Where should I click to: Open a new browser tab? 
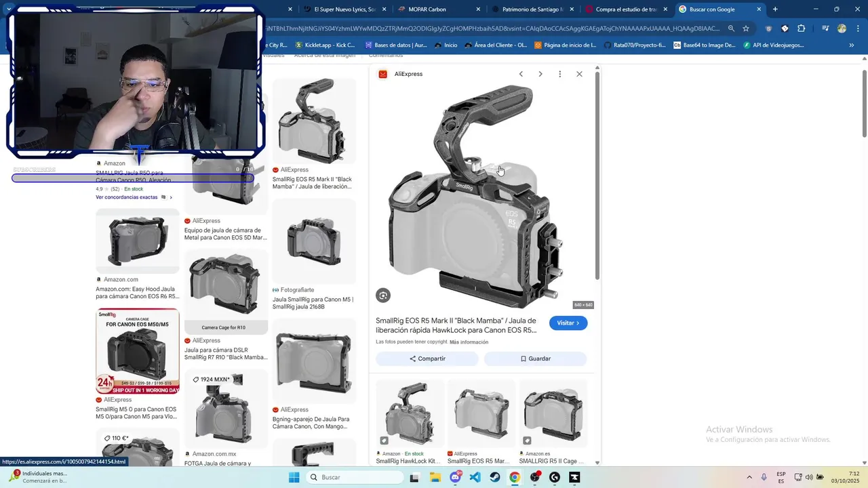[x=775, y=9]
